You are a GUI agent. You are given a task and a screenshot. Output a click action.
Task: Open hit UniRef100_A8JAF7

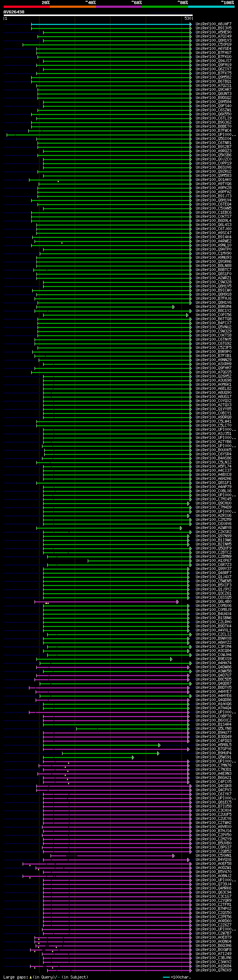click(x=214, y=24)
